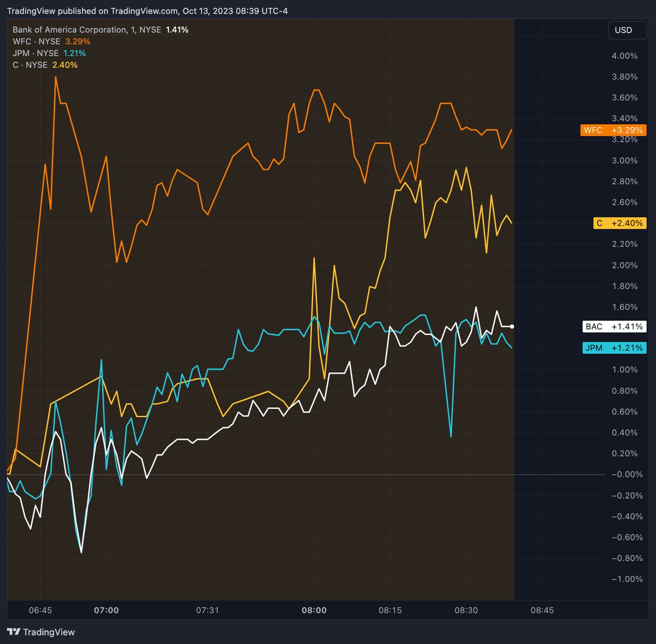Click the 1.80% tick on price axis
Image resolution: width=656 pixels, height=644 pixels.
(x=624, y=286)
